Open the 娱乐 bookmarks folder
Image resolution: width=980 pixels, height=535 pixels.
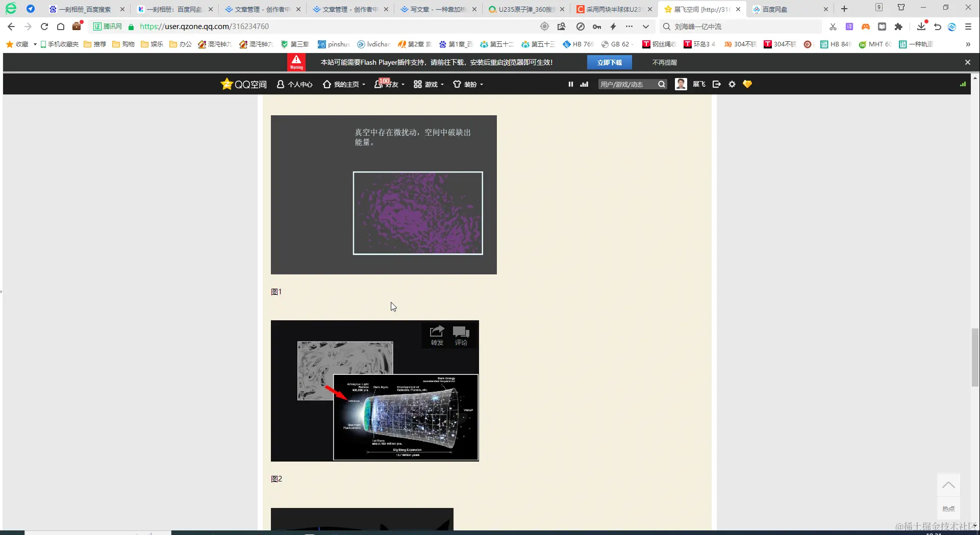(152, 44)
